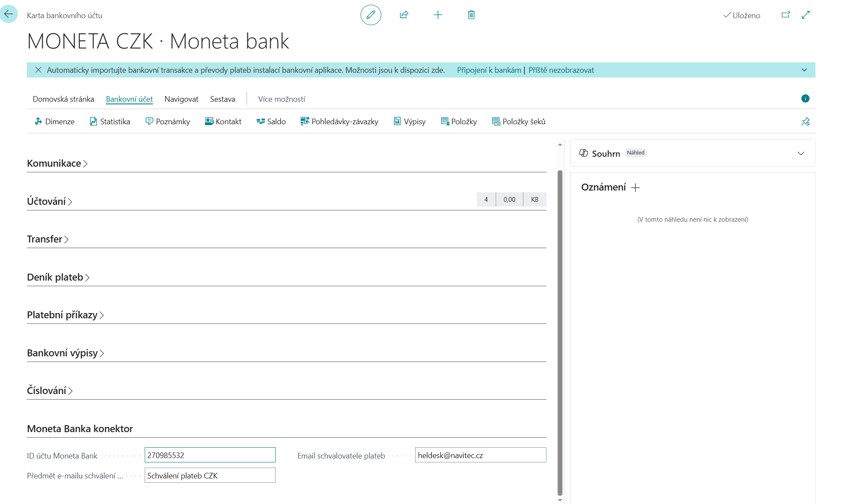The width and height of the screenshot is (851, 504).
Task: Select Bankovní účet tab
Action: point(129,99)
